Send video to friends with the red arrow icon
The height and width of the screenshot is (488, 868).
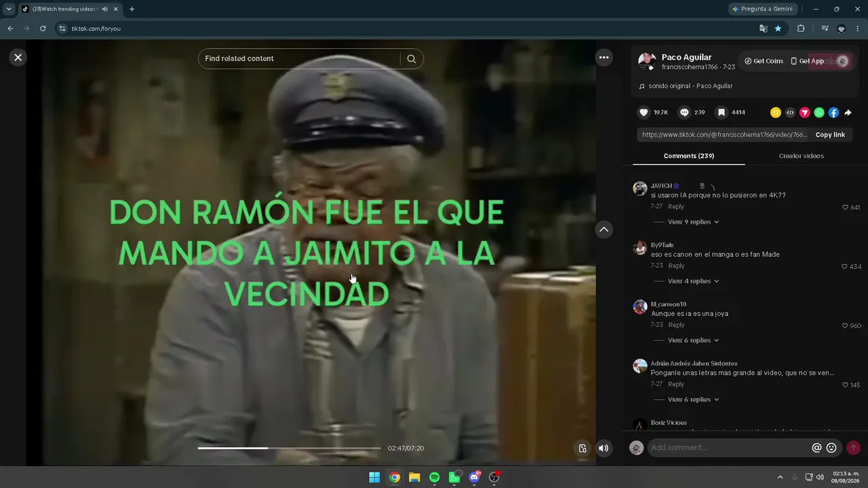coord(805,113)
